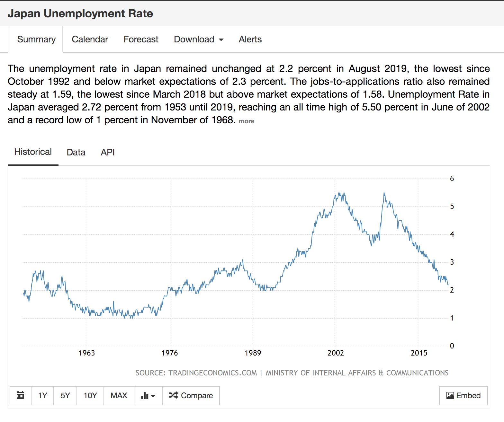The width and height of the screenshot is (504, 422).
Task: Set chart range to 1Y
Action: 42,395
